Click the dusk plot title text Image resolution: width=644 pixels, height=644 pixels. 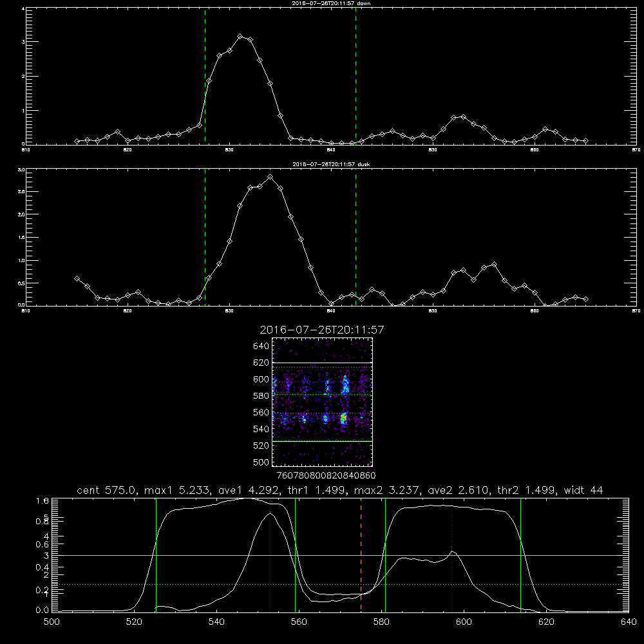coord(331,164)
